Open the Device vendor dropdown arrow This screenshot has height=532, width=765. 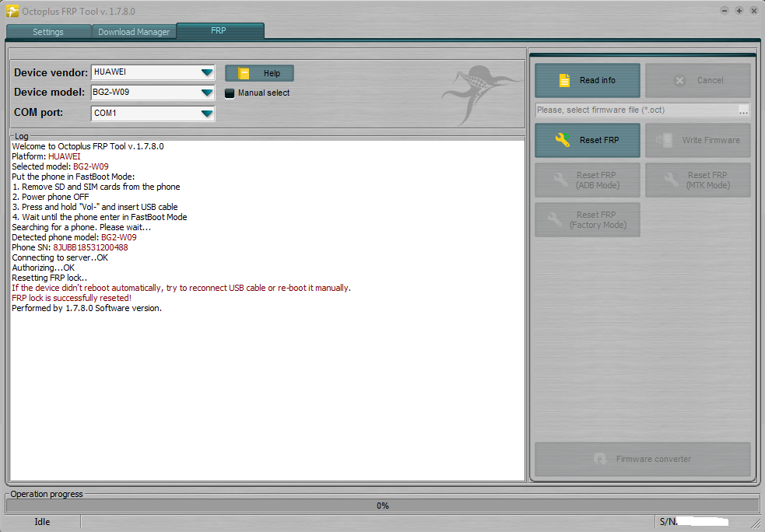(x=207, y=72)
